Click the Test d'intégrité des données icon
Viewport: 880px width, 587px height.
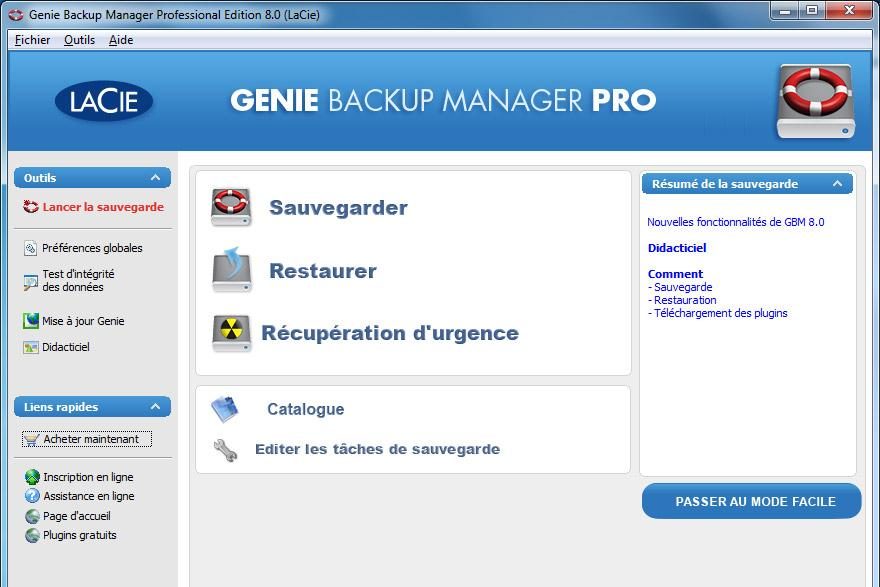(x=30, y=282)
